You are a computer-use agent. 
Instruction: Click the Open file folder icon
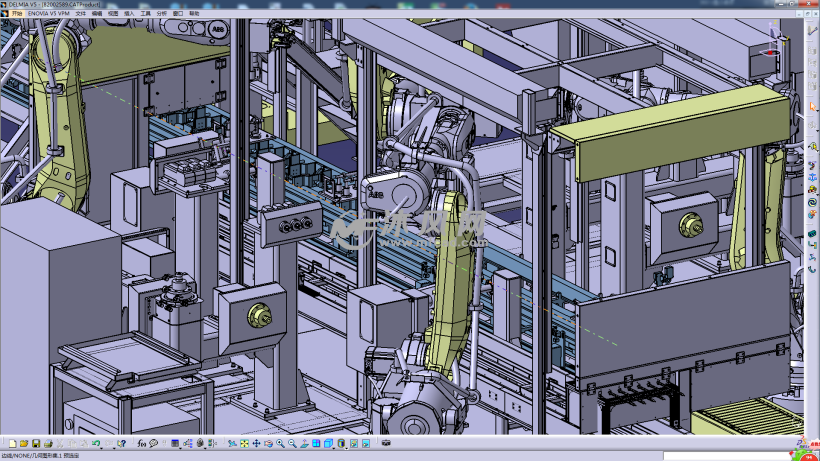point(23,443)
